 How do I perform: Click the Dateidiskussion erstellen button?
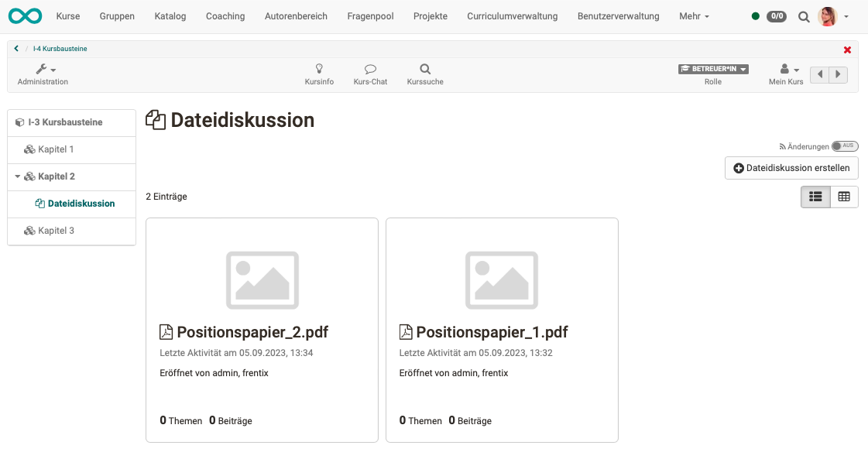[791, 167]
